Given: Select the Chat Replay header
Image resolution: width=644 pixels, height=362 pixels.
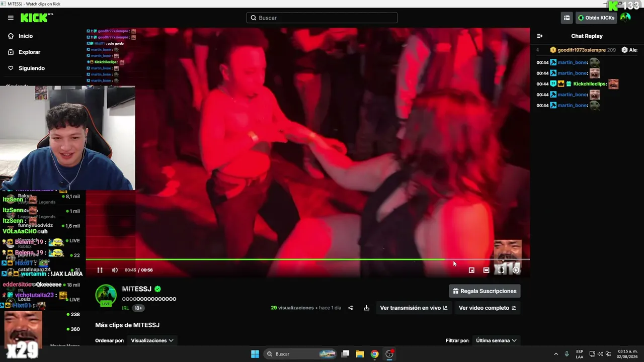Looking at the screenshot, I should click(x=587, y=36).
